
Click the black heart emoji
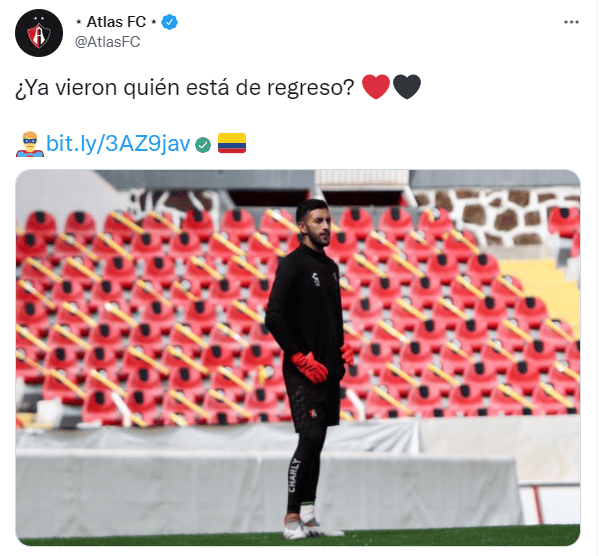click(x=407, y=87)
